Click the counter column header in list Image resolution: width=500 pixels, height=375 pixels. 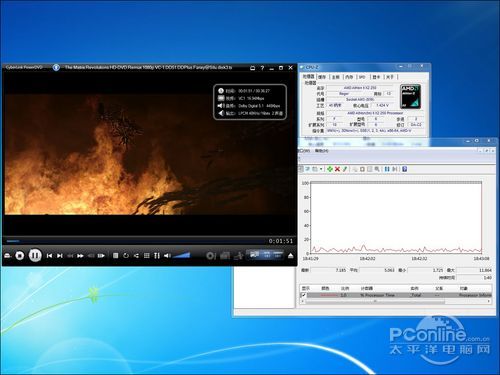click(x=367, y=288)
